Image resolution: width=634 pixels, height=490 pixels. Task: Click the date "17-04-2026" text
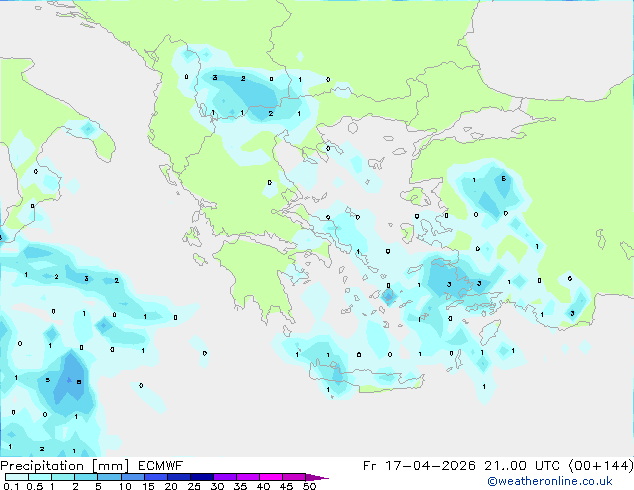pos(430,466)
